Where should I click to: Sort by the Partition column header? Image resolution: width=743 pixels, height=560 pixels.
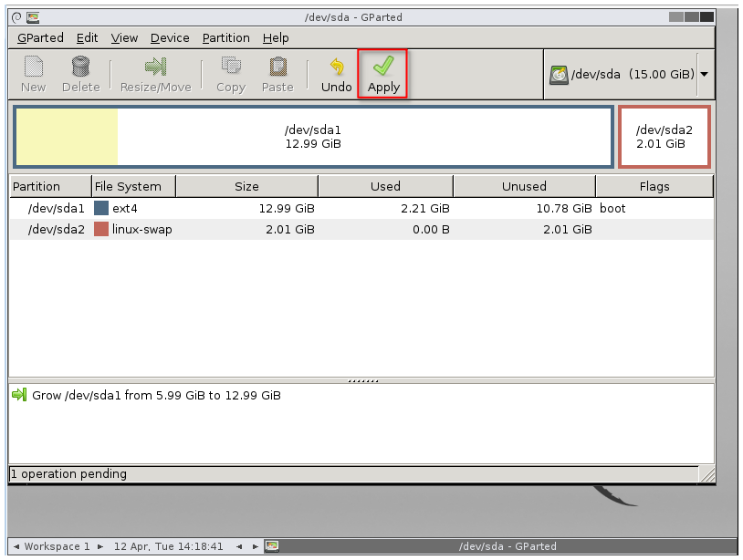click(50, 186)
